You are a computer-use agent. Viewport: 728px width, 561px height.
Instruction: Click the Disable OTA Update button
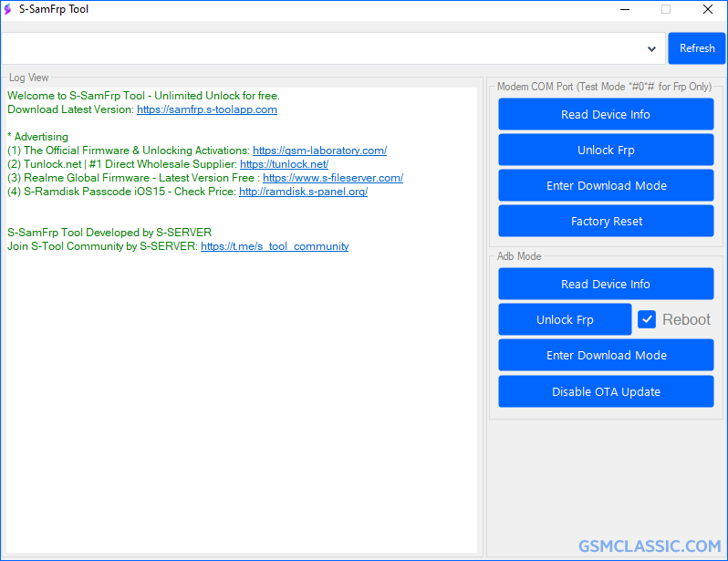point(606,391)
